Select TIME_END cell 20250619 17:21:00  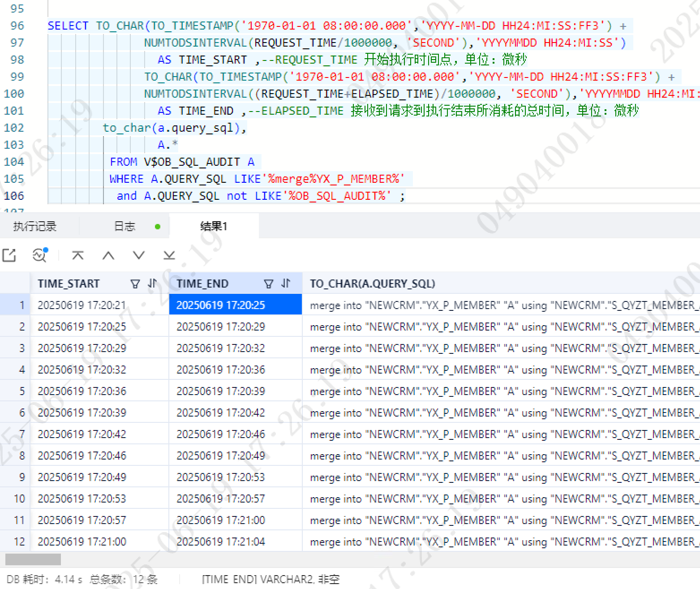[x=236, y=520]
